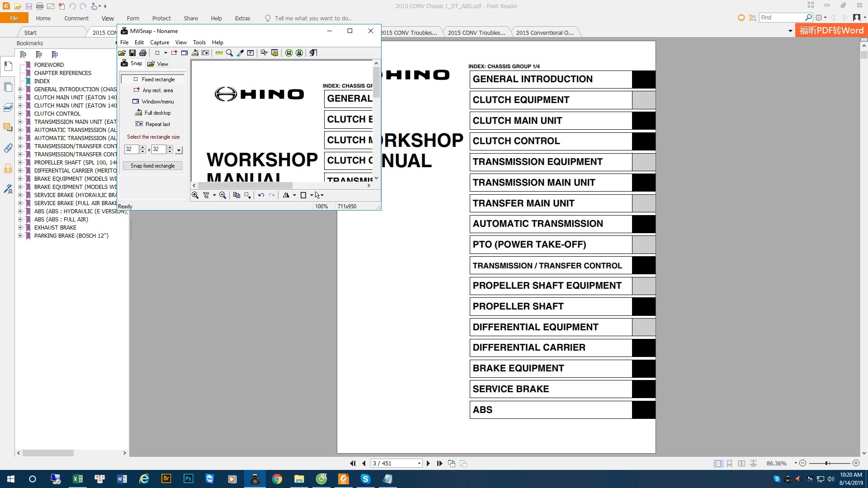Flip image icon in MWSnap preview toolbar
Viewport: 868px width, 488px height.
pyautogui.click(x=286, y=195)
